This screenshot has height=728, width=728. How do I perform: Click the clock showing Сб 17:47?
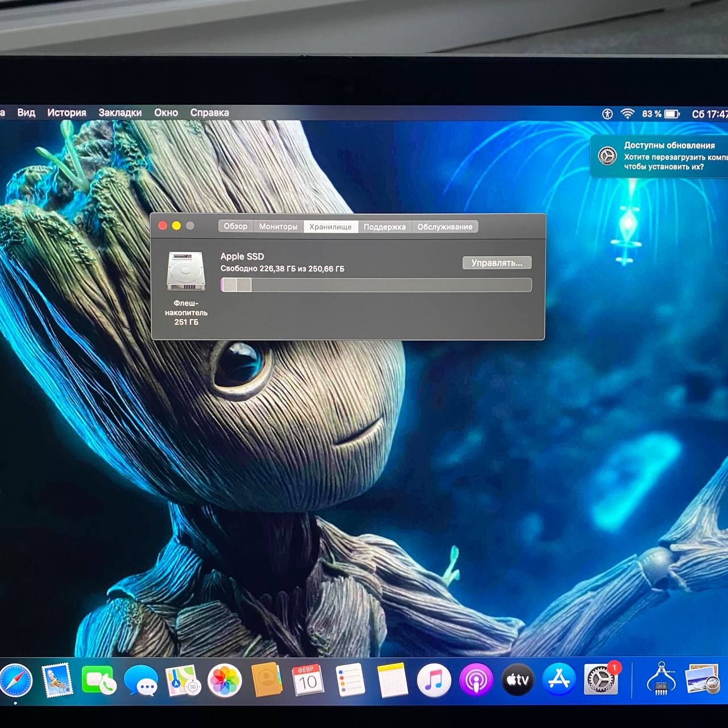click(709, 114)
